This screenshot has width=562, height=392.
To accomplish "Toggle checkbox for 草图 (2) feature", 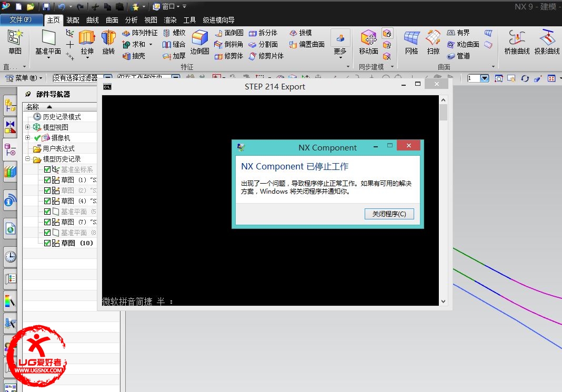I will pos(47,190).
